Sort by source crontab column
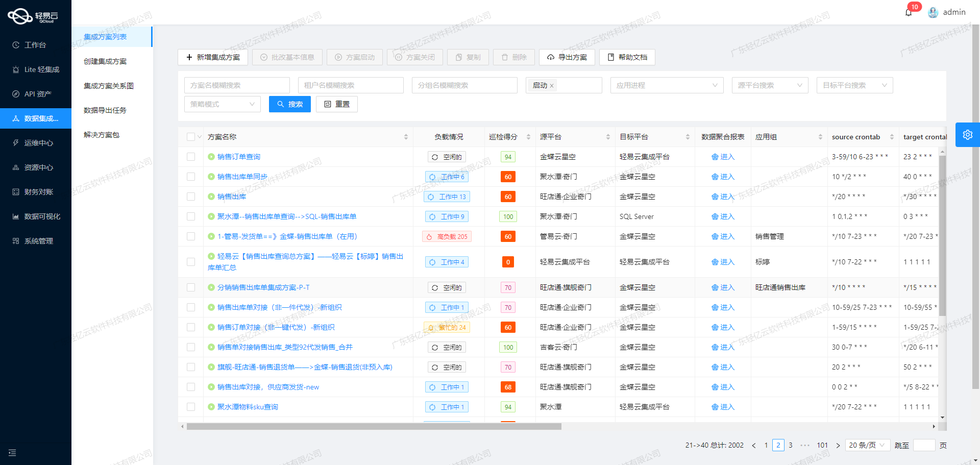This screenshot has height=465, width=980. [892, 137]
